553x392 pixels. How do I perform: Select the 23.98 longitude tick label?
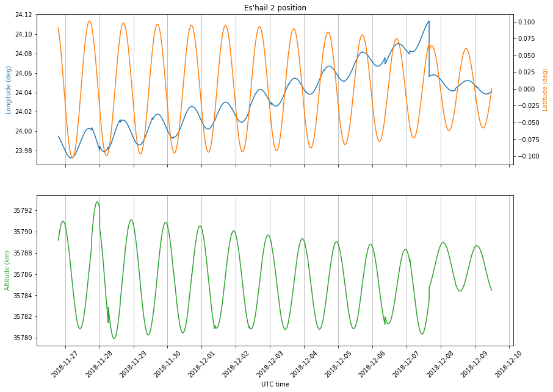[x=24, y=151]
